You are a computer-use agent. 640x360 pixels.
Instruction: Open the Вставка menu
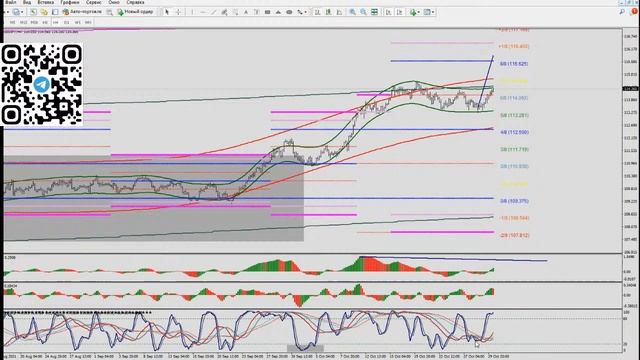pos(46,2)
